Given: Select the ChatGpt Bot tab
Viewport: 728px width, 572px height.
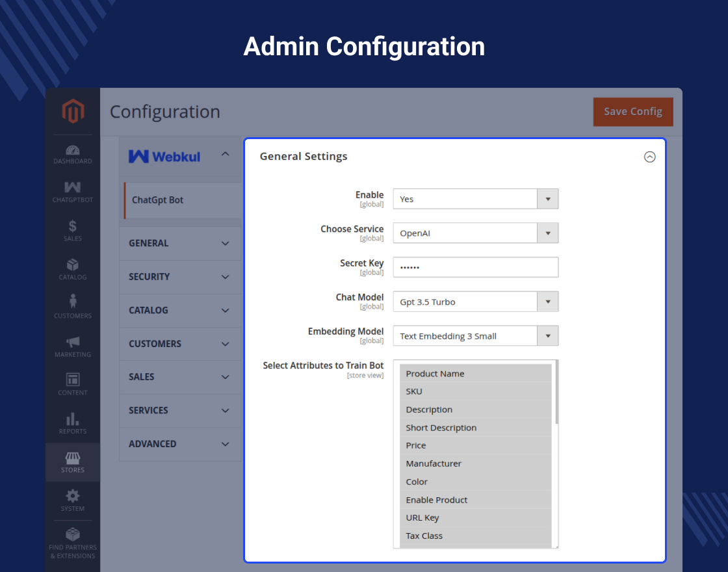Looking at the screenshot, I should tap(183, 200).
